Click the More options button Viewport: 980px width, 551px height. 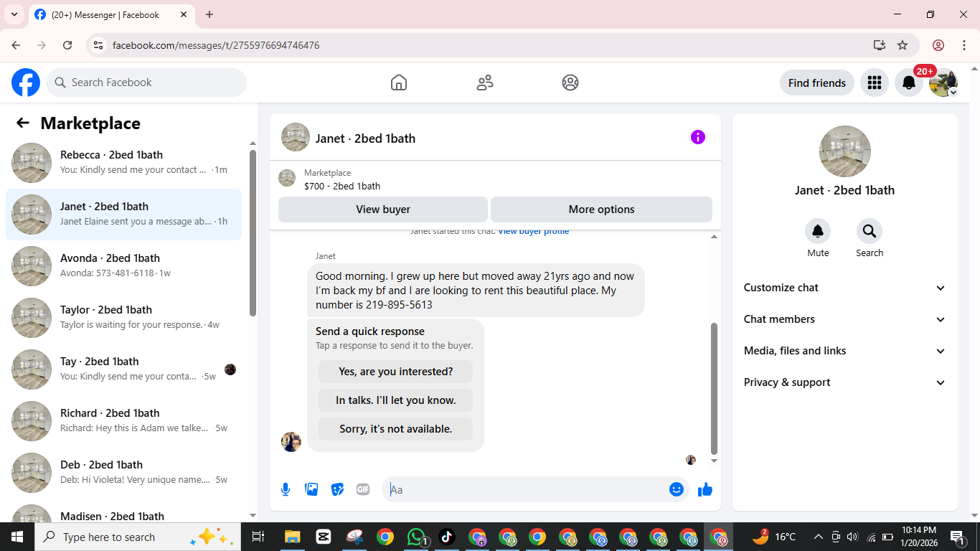tap(601, 209)
